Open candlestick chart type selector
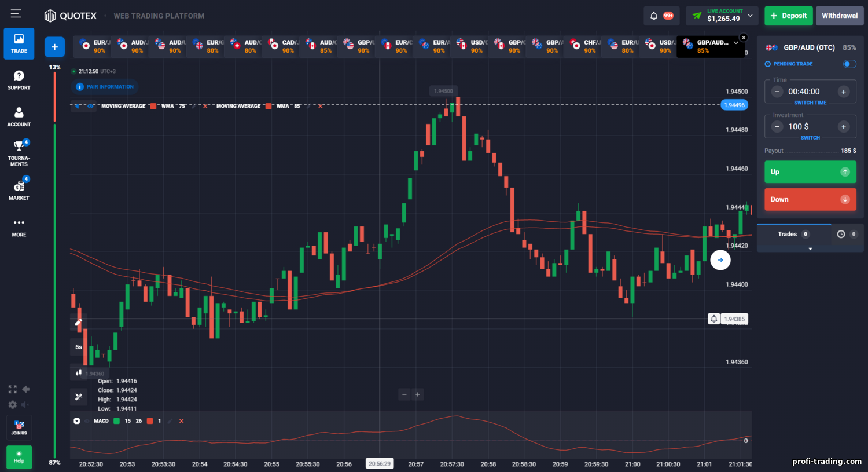This screenshot has height=472, width=868. [x=79, y=372]
